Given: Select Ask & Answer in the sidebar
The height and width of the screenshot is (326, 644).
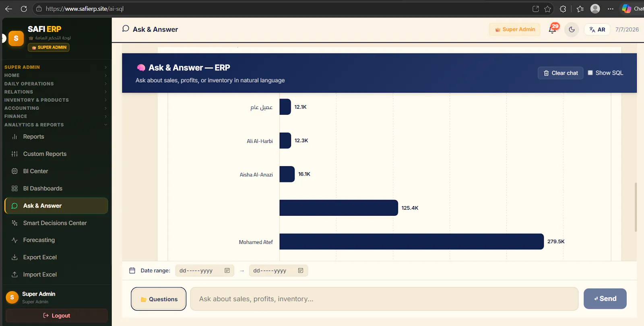Looking at the screenshot, I should (56, 206).
